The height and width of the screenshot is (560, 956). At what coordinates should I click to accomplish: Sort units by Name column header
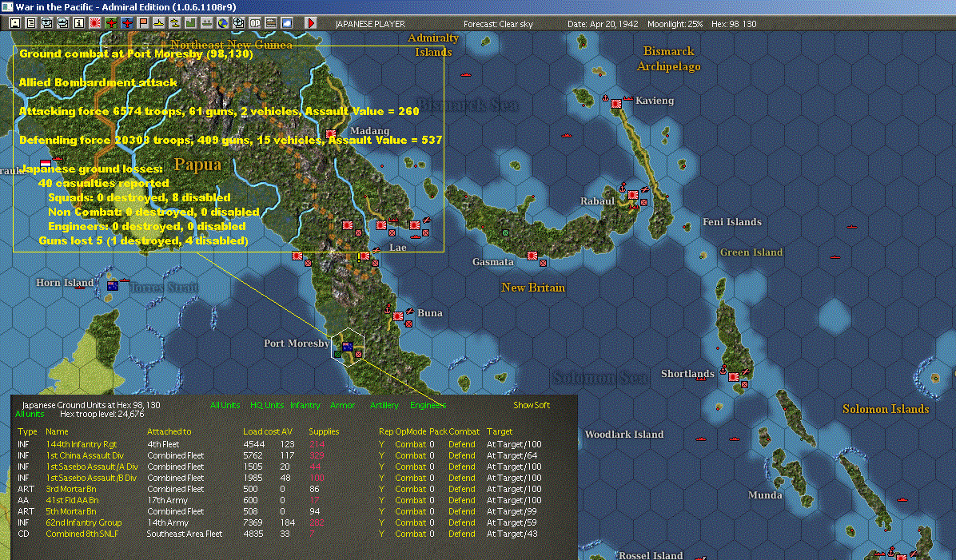coord(57,431)
